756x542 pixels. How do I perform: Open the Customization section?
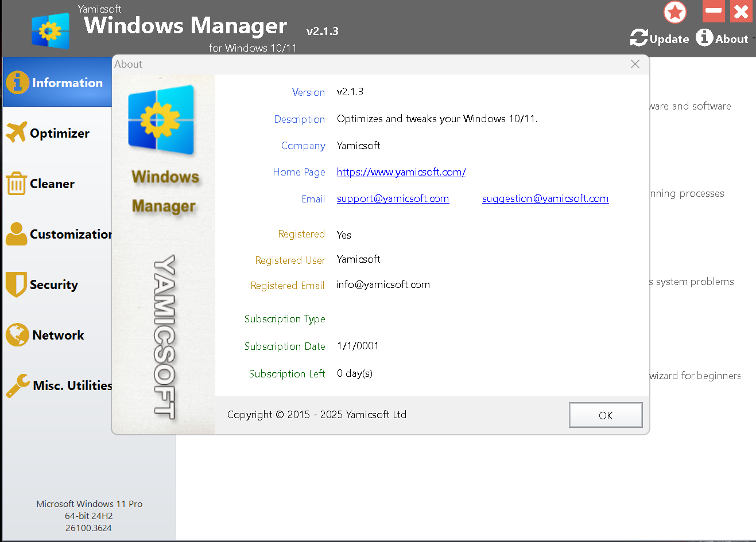point(57,234)
